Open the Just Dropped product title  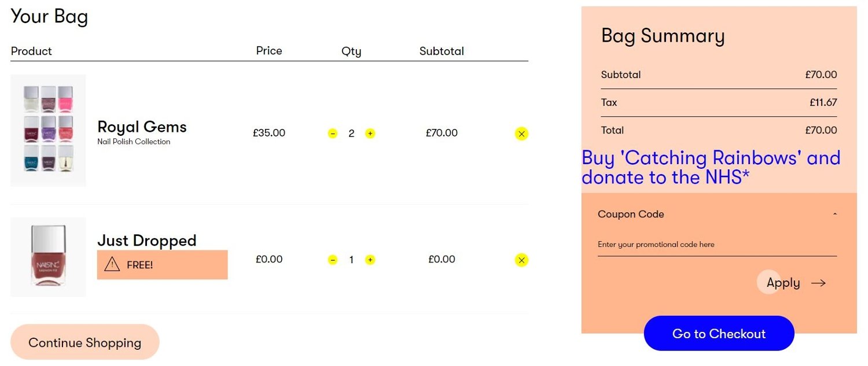[147, 240]
